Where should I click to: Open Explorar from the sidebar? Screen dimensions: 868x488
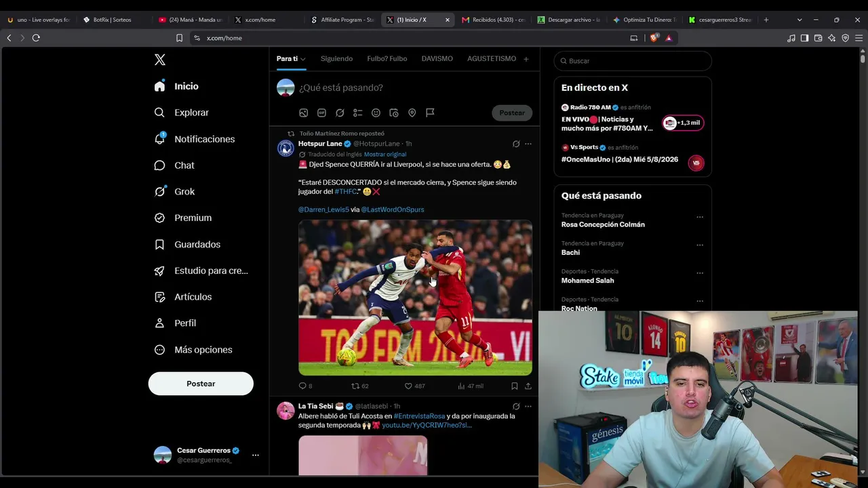click(x=181, y=113)
